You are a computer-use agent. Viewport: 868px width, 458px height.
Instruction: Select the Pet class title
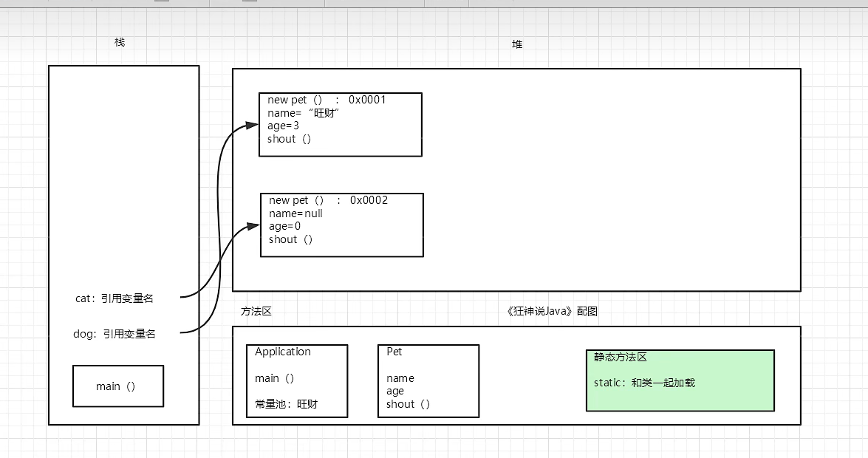[394, 352]
